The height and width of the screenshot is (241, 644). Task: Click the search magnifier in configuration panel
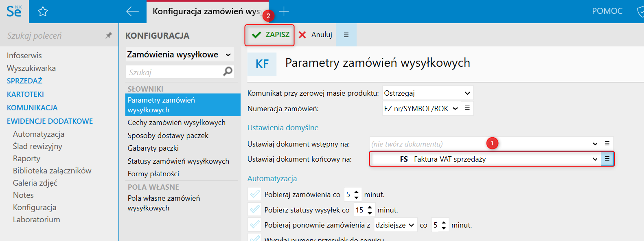coord(228,72)
